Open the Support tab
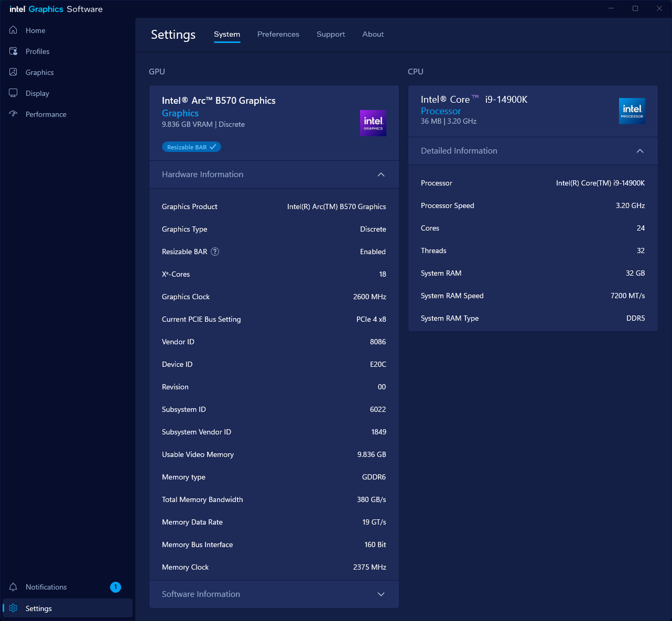 pos(331,34)
